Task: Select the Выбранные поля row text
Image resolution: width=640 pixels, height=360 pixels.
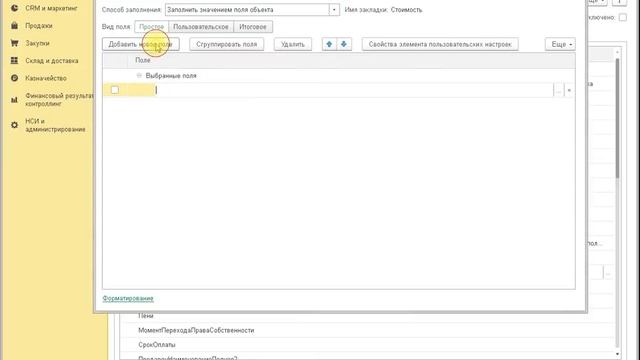Action: [171, 76]
